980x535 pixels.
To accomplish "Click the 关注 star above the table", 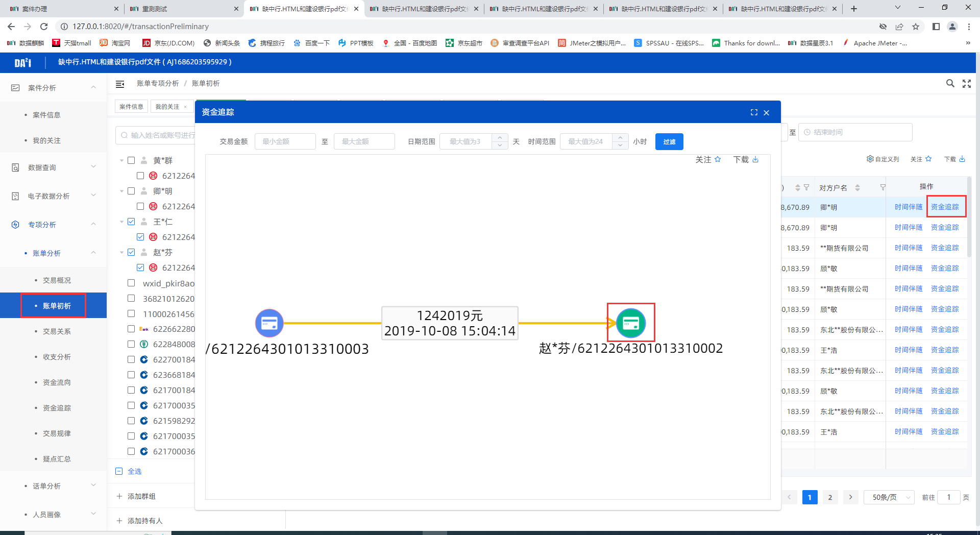I will pyautogui.click(x=928, y=159).
